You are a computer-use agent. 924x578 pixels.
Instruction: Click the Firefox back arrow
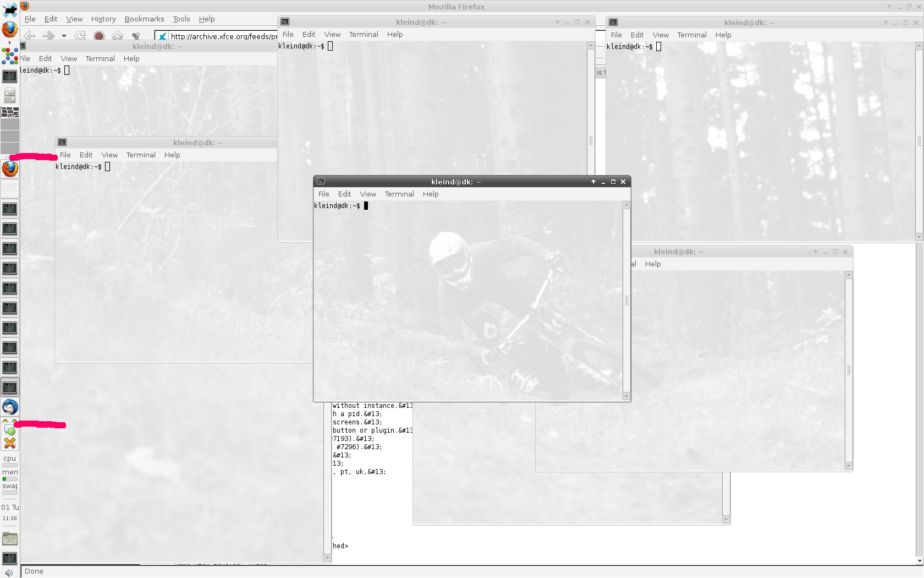30,36
